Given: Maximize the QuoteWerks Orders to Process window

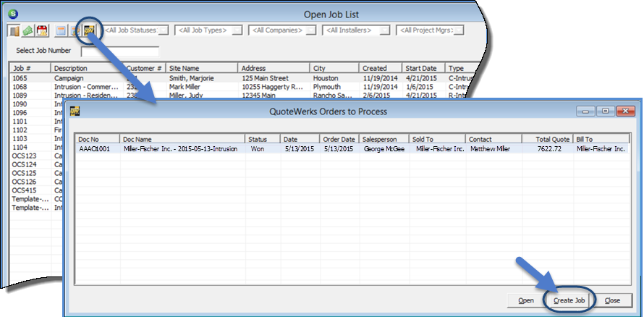Looking at the screenshot, I should click(605, 111).
